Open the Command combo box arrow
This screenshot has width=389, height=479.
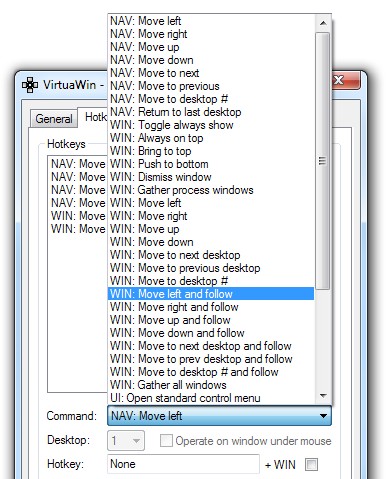pyautogui.click(x=323, y=416)
